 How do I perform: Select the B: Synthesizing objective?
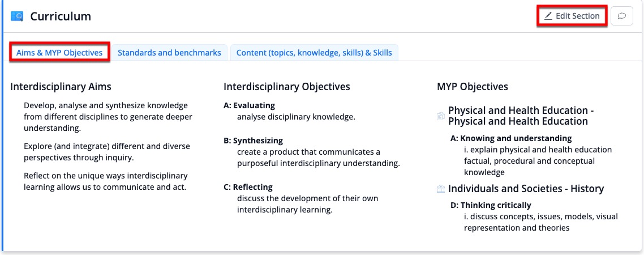[253, 141]
